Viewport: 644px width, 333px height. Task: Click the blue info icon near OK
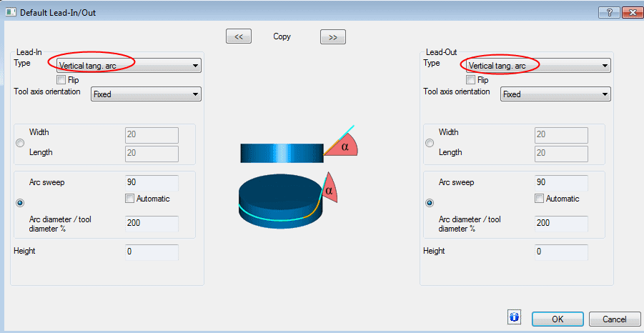click(x=514, y=317)
